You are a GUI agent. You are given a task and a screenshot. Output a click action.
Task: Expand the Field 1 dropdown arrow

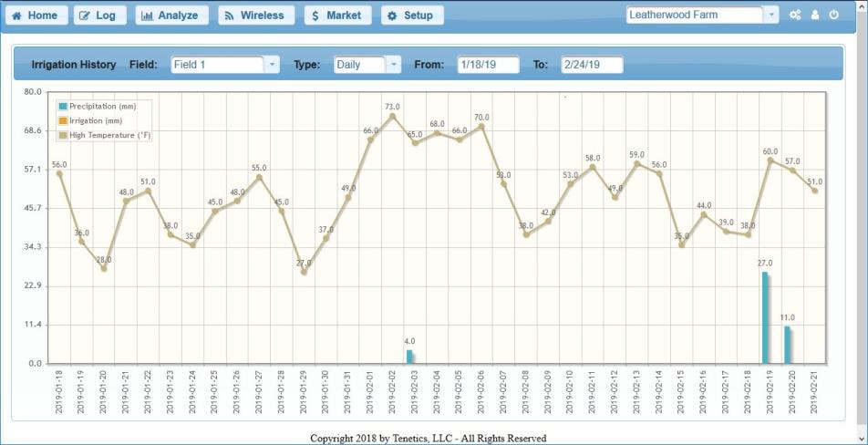click(x=272, y=65)
